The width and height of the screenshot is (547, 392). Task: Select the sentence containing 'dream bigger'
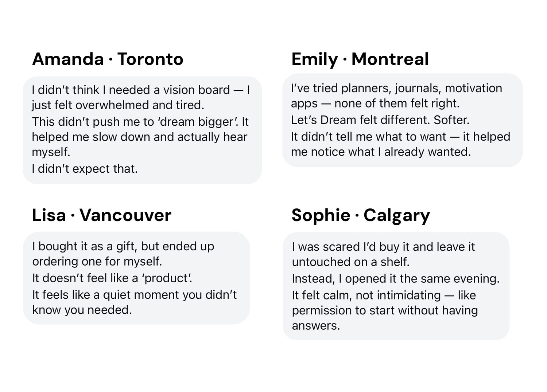pos(140,122)
